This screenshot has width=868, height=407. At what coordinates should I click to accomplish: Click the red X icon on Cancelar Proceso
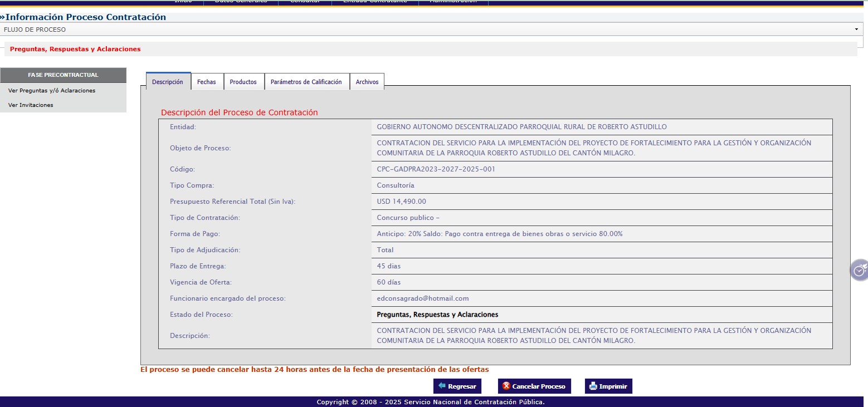point(506,386)
